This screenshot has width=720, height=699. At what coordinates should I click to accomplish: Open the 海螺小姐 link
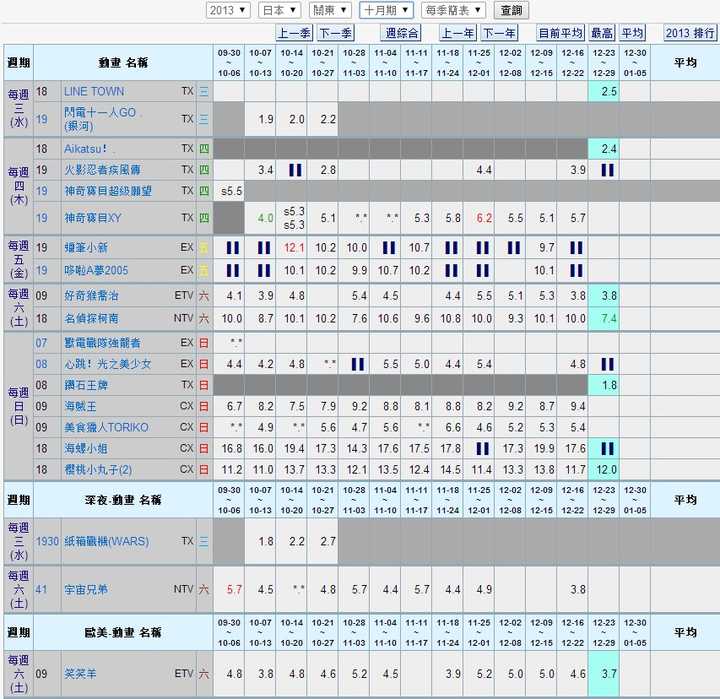[86, 448]
